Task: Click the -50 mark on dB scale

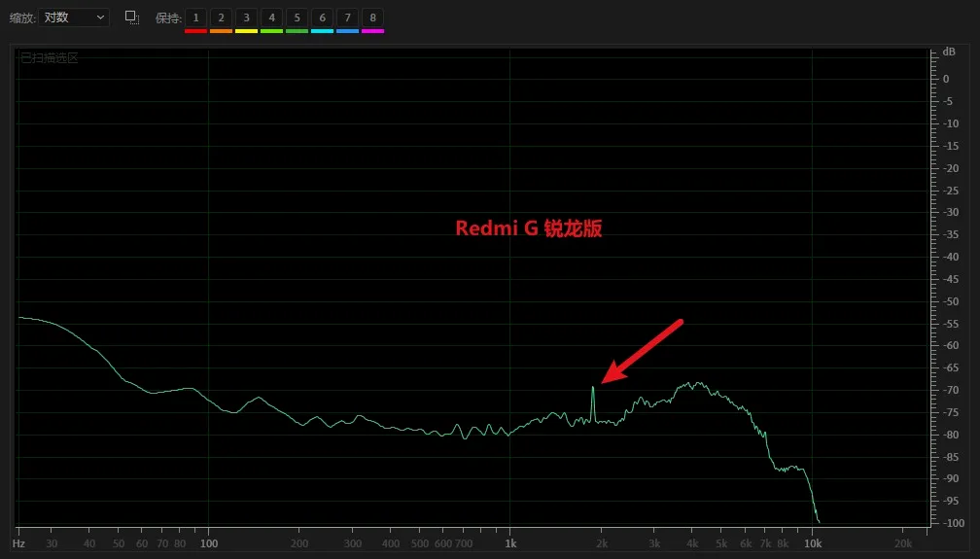Action: (950, 300)
